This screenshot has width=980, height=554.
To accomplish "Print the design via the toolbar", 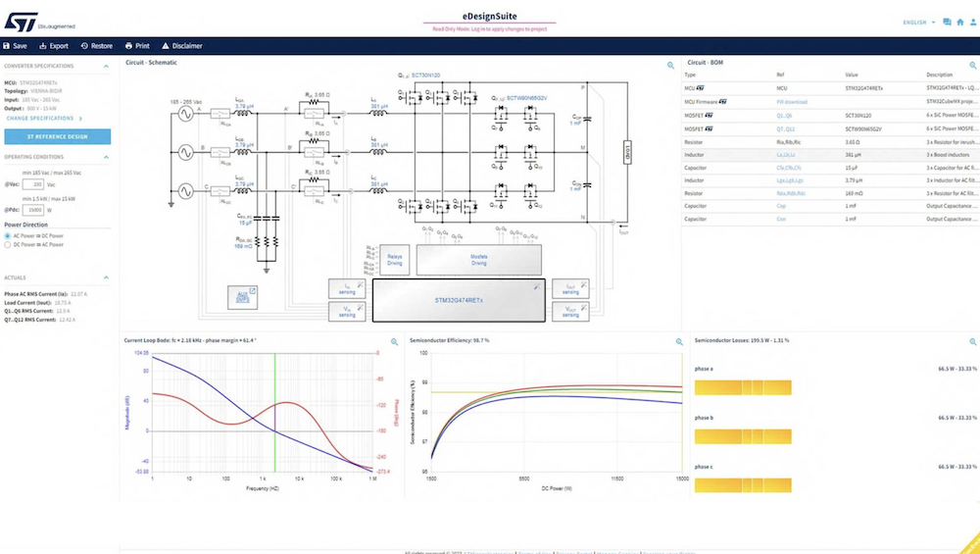I will (x=126, y=46).
